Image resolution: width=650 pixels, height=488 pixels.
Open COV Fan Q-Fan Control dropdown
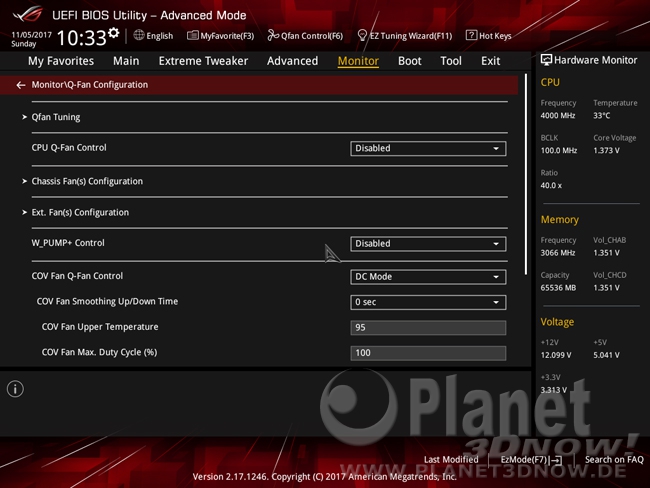coord(428,277)
